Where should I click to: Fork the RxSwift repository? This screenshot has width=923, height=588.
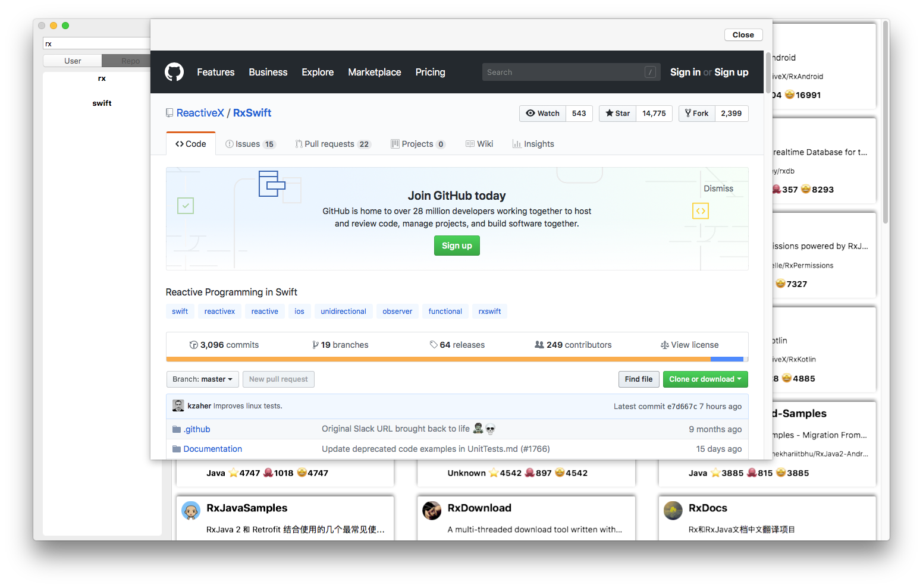[x=696, y=114]
